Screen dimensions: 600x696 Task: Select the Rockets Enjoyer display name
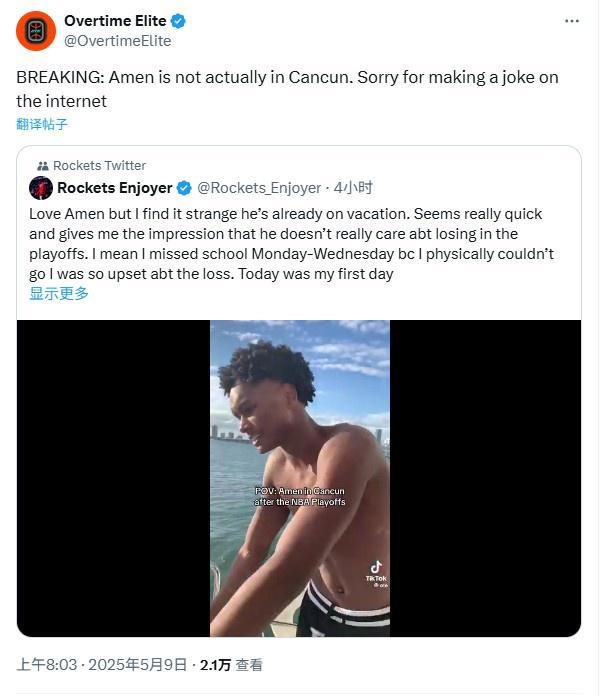(114, 188)
